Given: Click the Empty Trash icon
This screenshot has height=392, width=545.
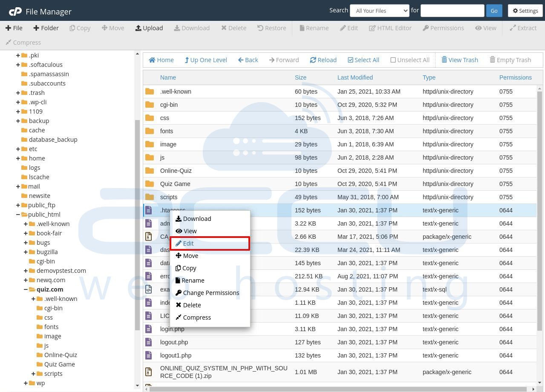Looking at the screenshot, I should pyautogui.click(x=510, y=60).
